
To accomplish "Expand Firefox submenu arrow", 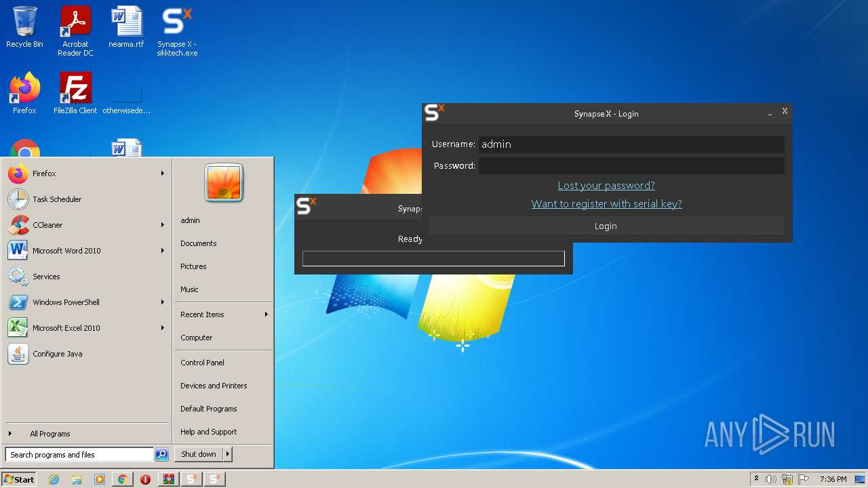I will coord(163,174).
